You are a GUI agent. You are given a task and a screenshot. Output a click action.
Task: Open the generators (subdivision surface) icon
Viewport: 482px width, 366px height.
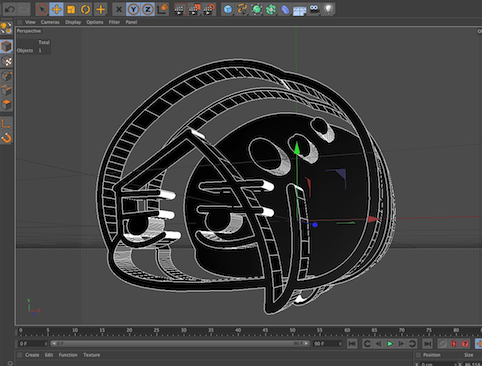(x=257, y=9)
